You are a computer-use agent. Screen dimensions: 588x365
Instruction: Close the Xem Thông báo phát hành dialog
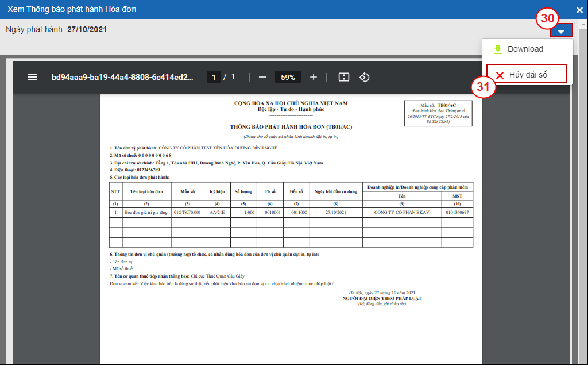(x=579, y=10)
